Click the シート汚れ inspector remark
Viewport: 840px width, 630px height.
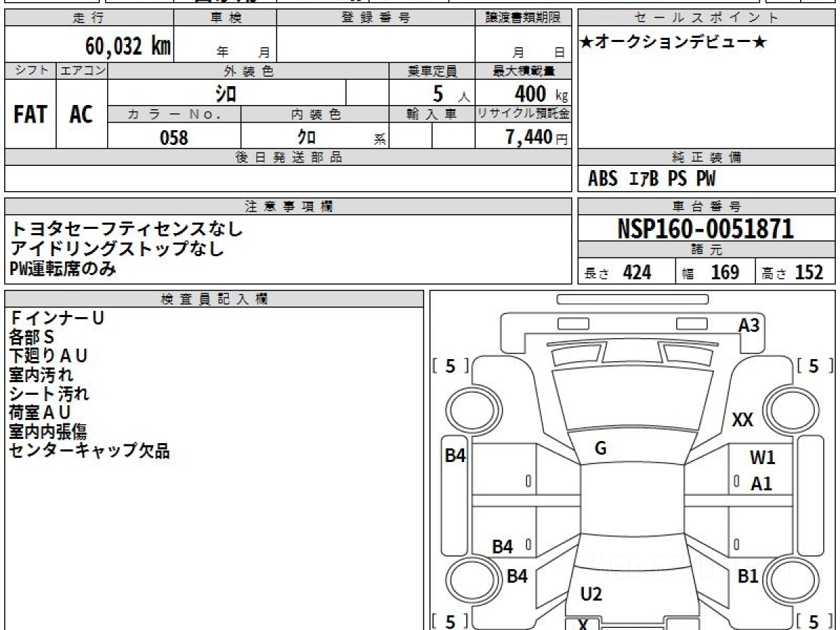49,393
